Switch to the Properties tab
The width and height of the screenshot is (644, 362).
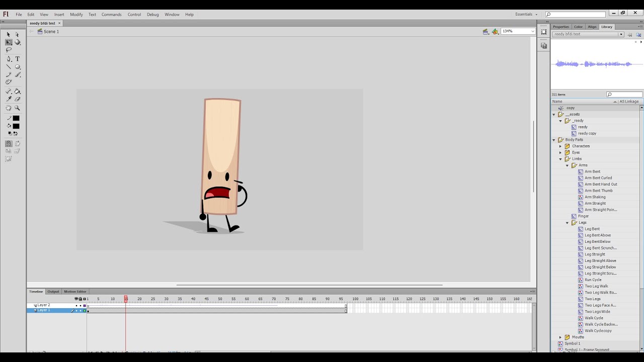tap(561, 27)
